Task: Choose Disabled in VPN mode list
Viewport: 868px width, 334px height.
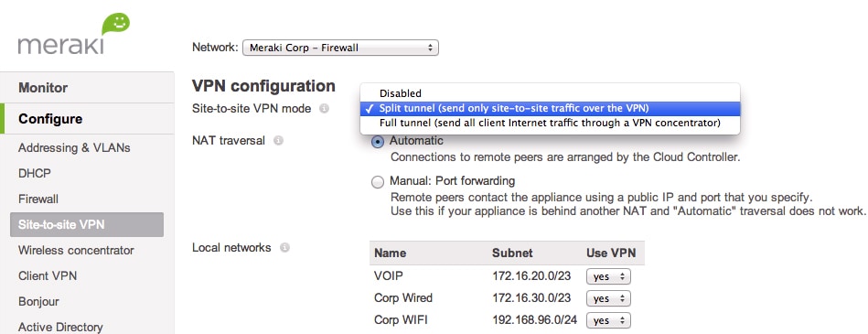Action: pyautogui.click(x=550, y=93)
